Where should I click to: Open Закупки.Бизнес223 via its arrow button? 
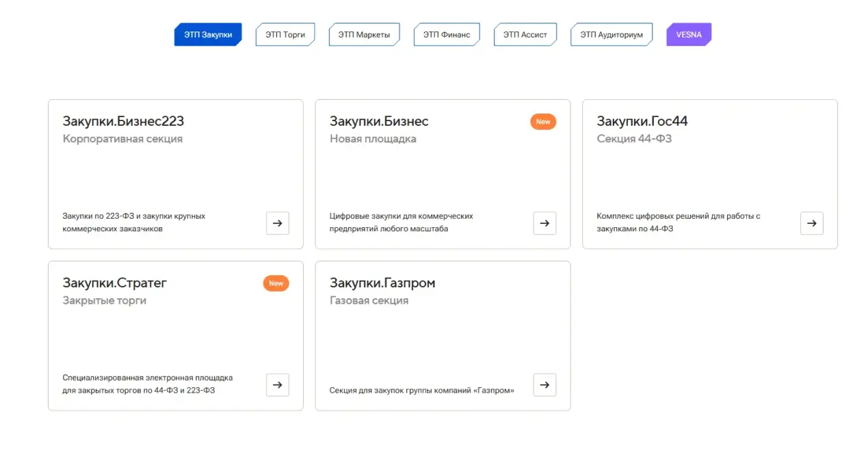278,223
